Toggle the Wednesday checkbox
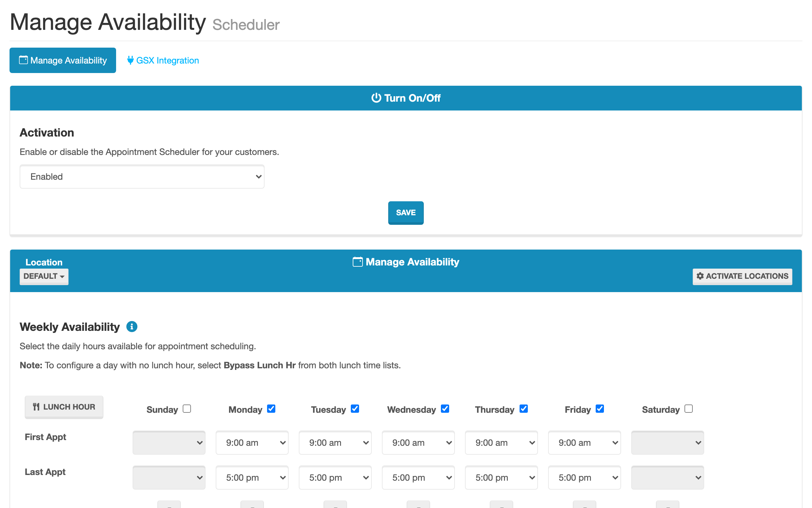This screenshot has width=812, height=508. coord(445,409)
